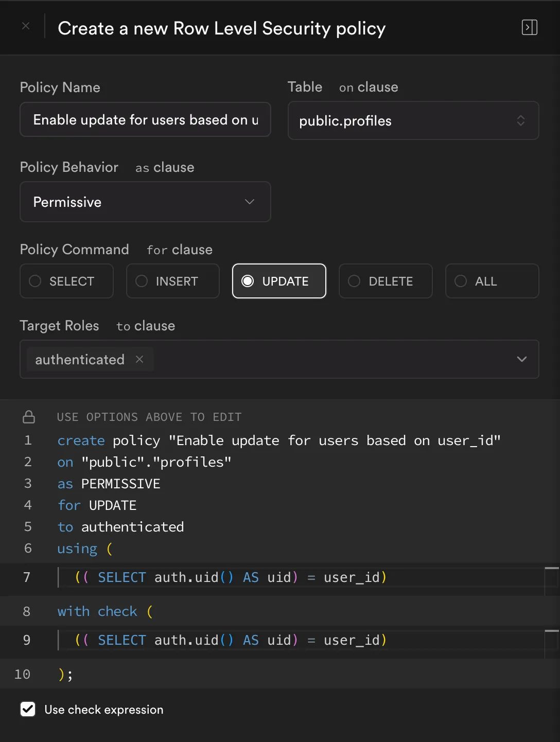The image size is (560, 742).
Task: Click the Table selector chevron icon
Action: pyautogui.click(x=521, y=121)
